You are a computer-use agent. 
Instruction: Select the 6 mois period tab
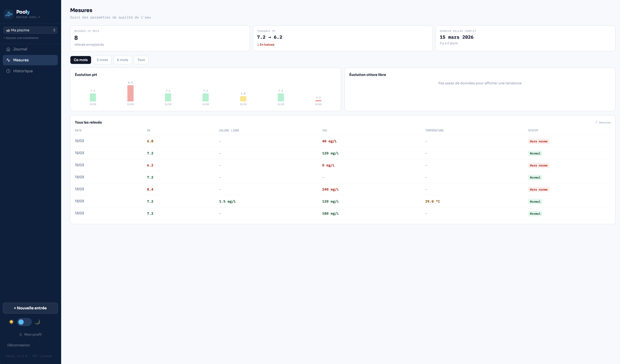coord(122,60)
